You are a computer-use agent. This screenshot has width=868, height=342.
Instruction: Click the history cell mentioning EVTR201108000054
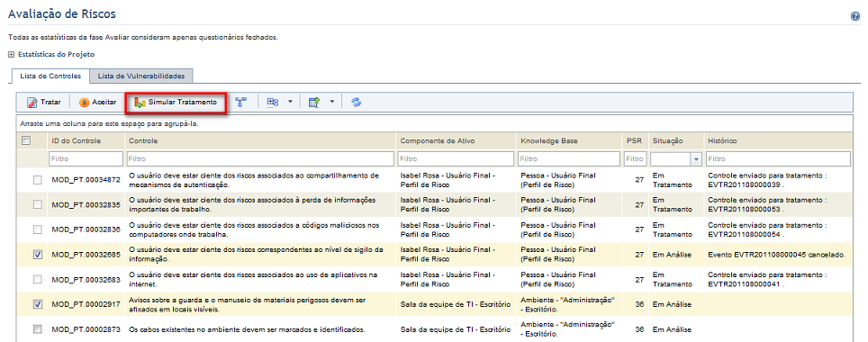pyautogui.click(x=766, y=229)
